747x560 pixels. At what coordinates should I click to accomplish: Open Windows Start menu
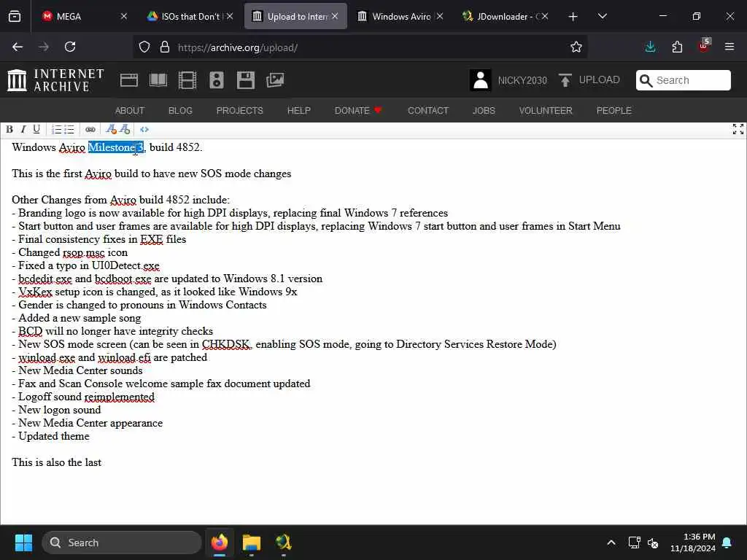point(23,542)
